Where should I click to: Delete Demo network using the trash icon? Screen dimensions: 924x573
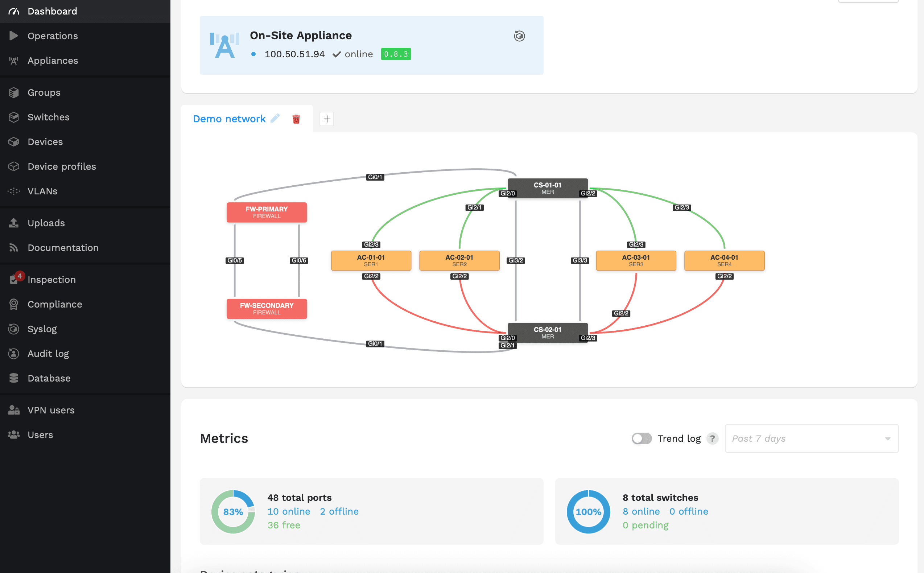296,119
